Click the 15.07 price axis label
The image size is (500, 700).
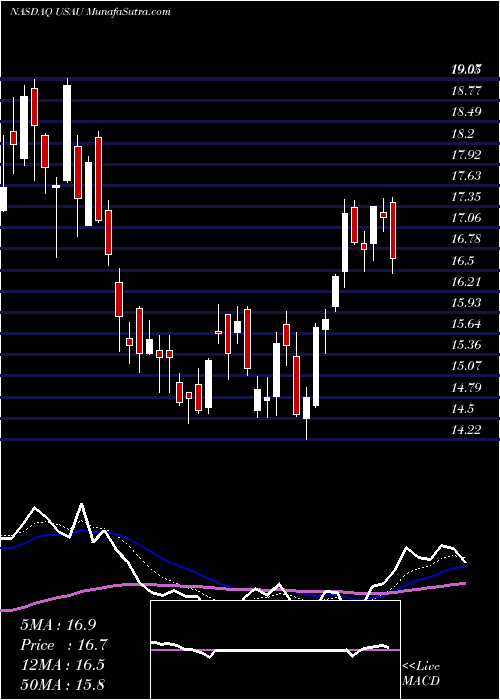[467, 366]
